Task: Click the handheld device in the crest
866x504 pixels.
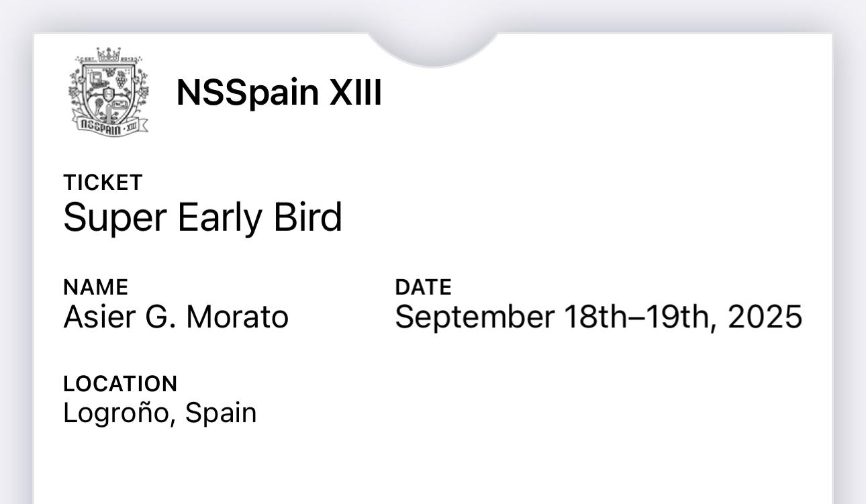Action: click(120, 105)
